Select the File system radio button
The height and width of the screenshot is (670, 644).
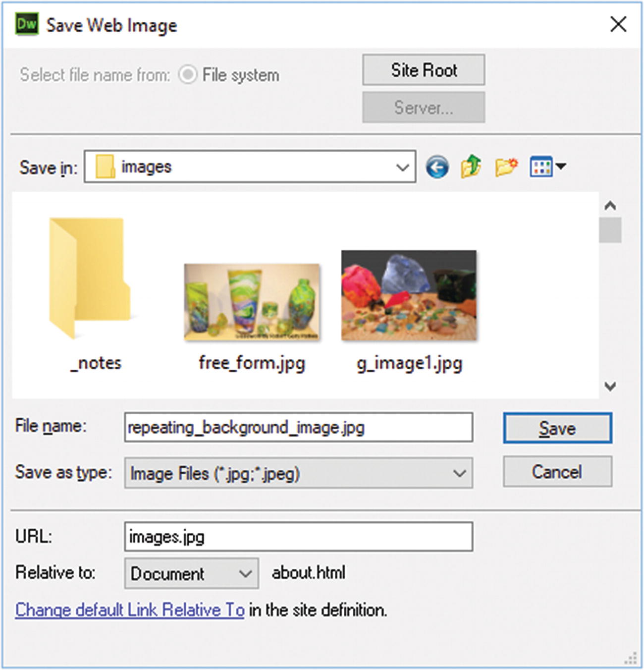coord(189,74)
